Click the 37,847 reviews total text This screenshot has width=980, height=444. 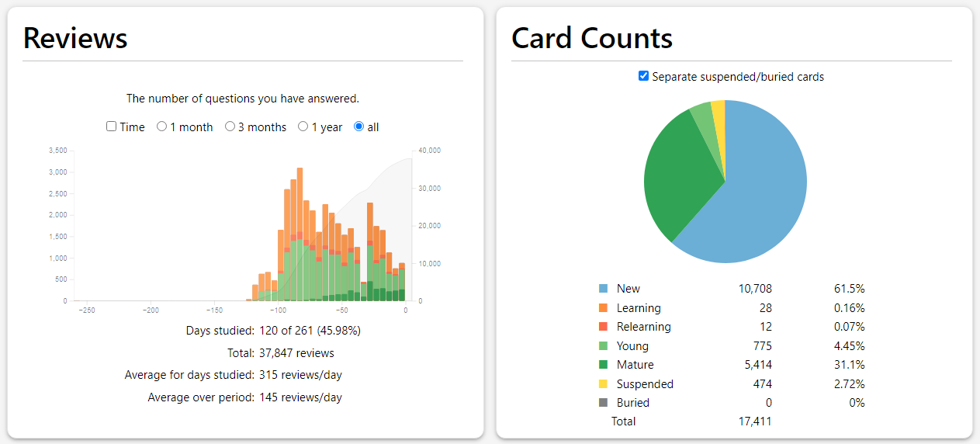[296, 353]
